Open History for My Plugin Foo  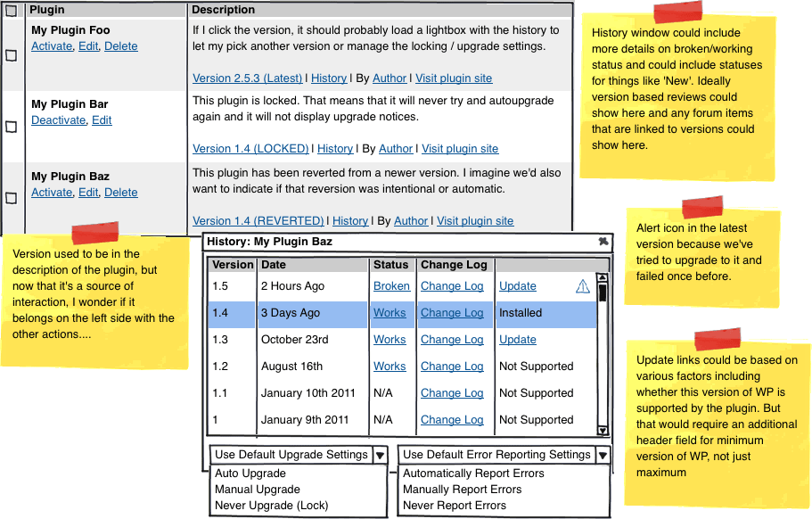pyautogui.click(x=329, y=78)
